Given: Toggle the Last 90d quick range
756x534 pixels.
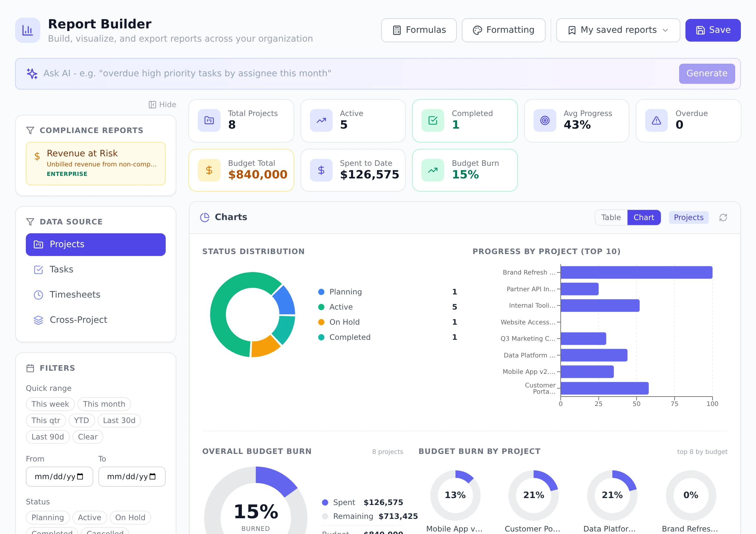Looking at the screenshot, I should pos(48,437).
